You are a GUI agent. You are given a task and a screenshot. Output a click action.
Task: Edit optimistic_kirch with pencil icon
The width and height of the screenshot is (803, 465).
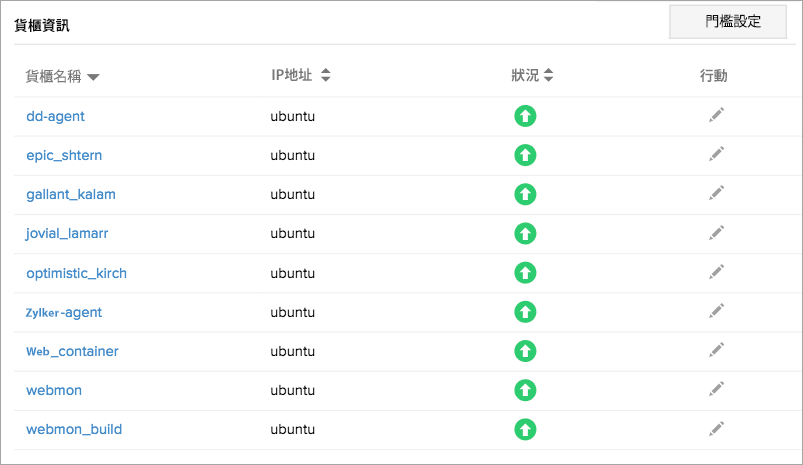click(716, 271)
